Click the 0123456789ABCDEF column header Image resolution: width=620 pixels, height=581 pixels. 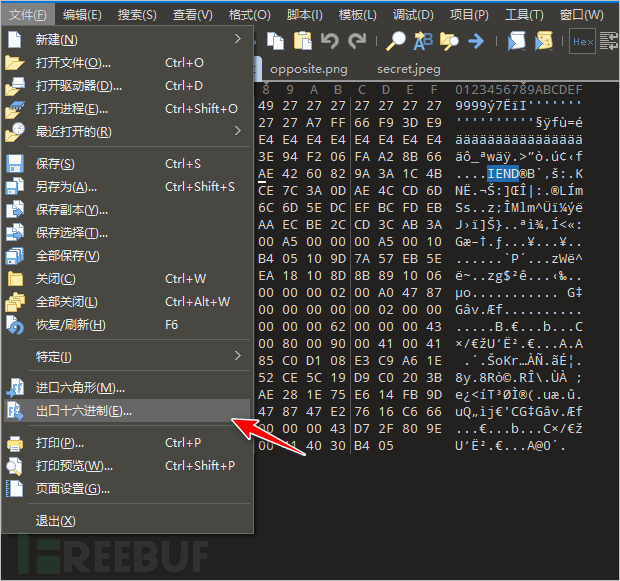click(x=519, y=90)
